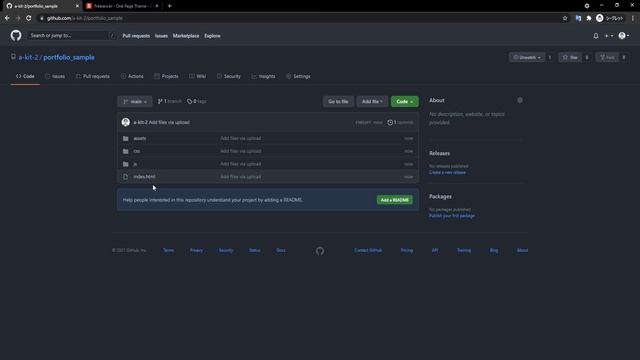Open the user avatar menu
The width and height of the screenshot is (640, 360).
coord(624,36)
